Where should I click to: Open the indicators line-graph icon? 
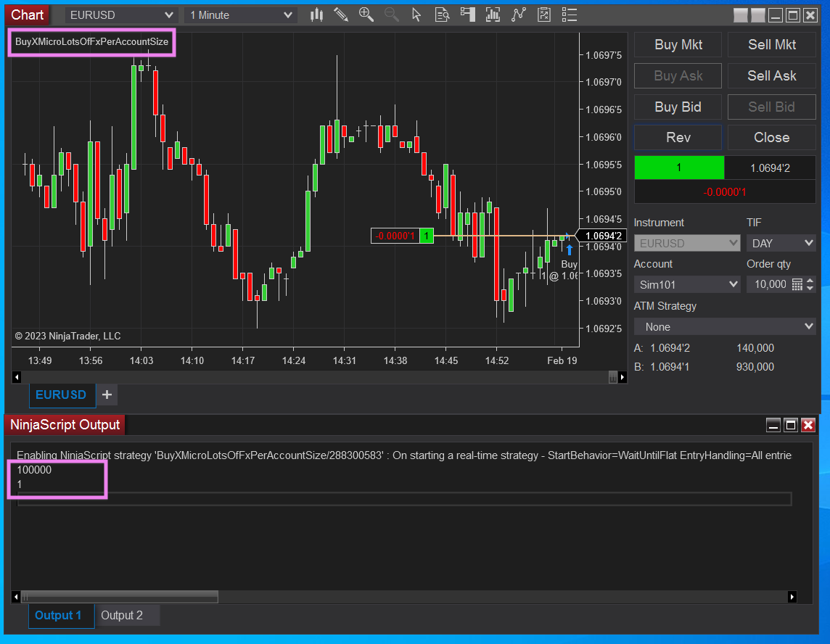[518, 15]
